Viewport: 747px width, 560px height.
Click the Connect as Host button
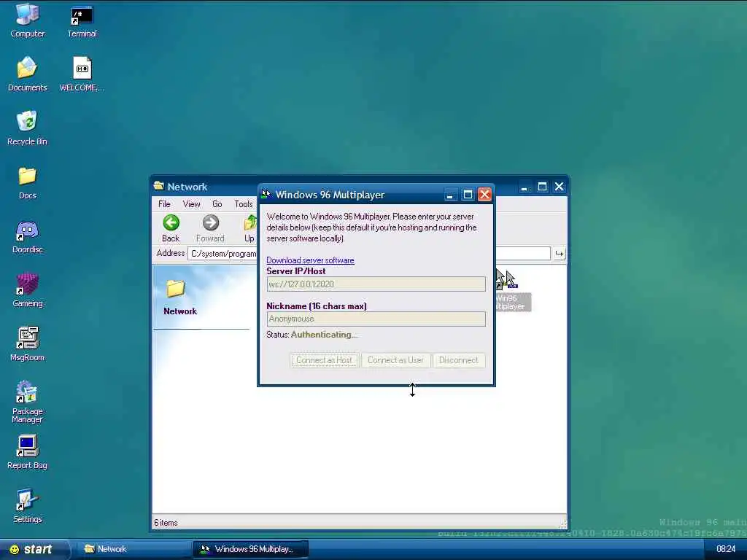point(325,360)
